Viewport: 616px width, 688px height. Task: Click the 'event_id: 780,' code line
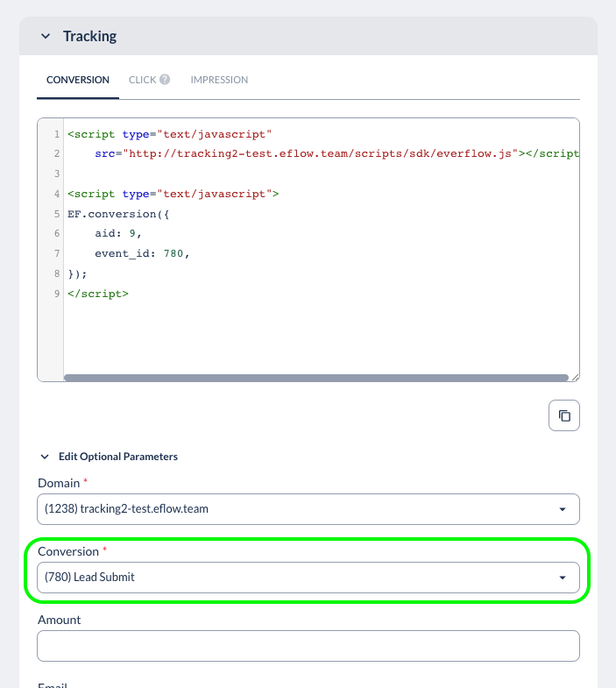[142, 253]
